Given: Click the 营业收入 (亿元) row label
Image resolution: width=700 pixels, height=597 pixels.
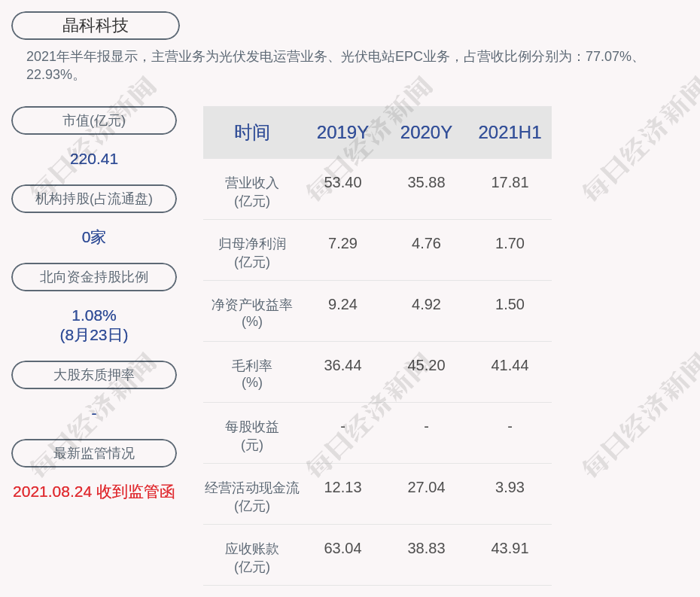Looking at the screenshot, I should pos(252,191).
